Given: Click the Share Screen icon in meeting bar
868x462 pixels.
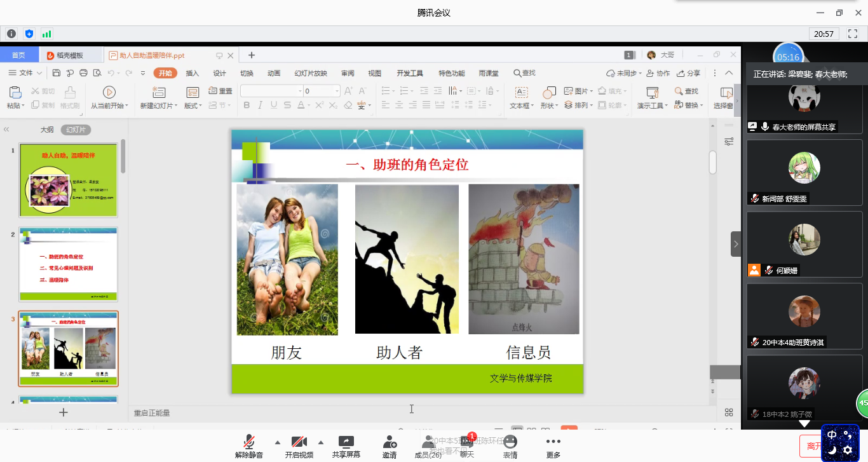Looking at the screenshot, I should (346, 442).
